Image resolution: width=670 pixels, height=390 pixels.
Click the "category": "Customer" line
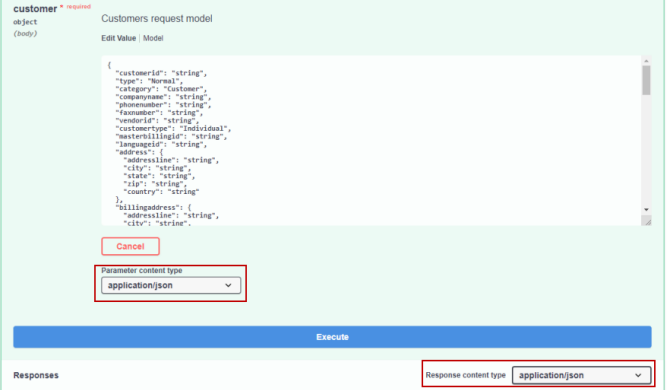pyautogui.click(x=161, y=89)
